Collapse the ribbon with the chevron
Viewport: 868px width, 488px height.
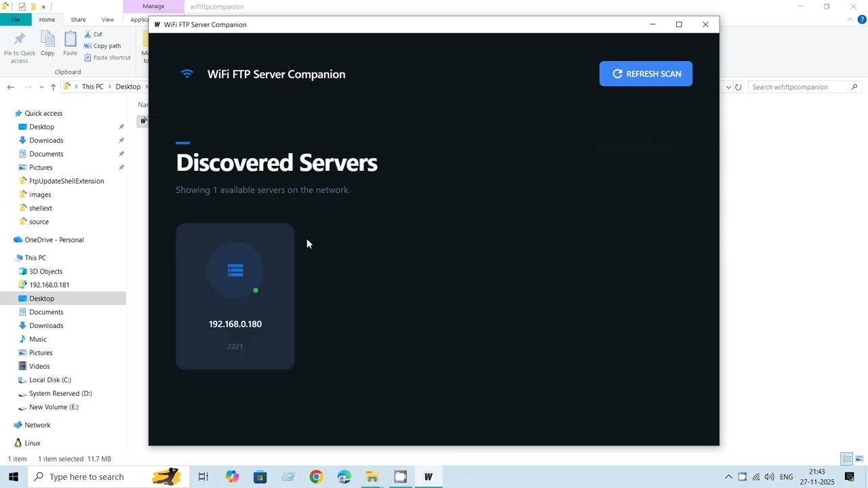(850, 20)
